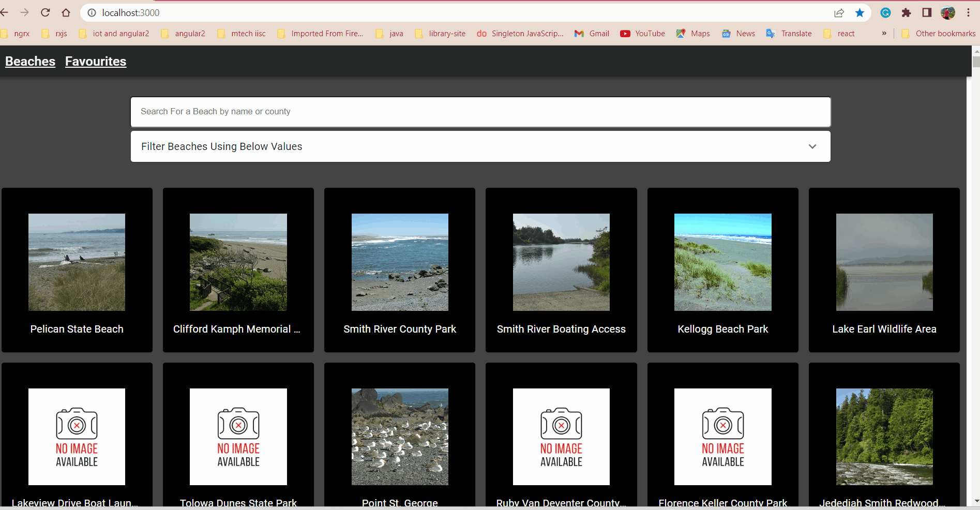This screenshot has width=980, height=510.
Task: Open the Singleton JavaScript bookmark
Action: click(520, 34)
